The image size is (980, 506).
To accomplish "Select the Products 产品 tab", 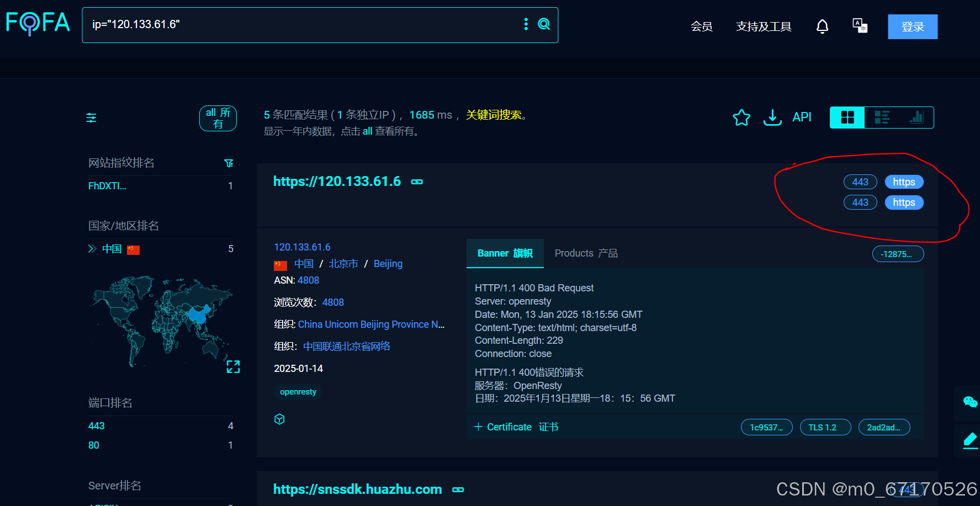I will click(x=586, y=253).
